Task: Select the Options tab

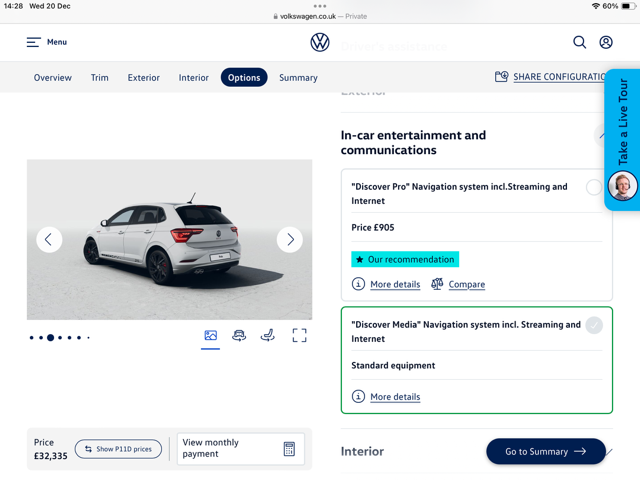Action: point(244,78)
